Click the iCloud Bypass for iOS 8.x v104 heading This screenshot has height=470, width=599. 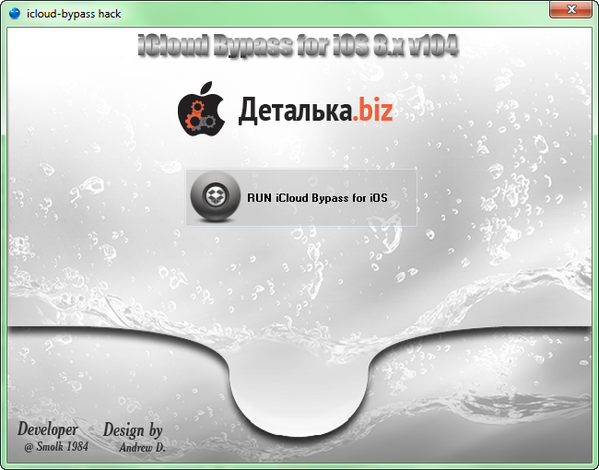point(298,46)
